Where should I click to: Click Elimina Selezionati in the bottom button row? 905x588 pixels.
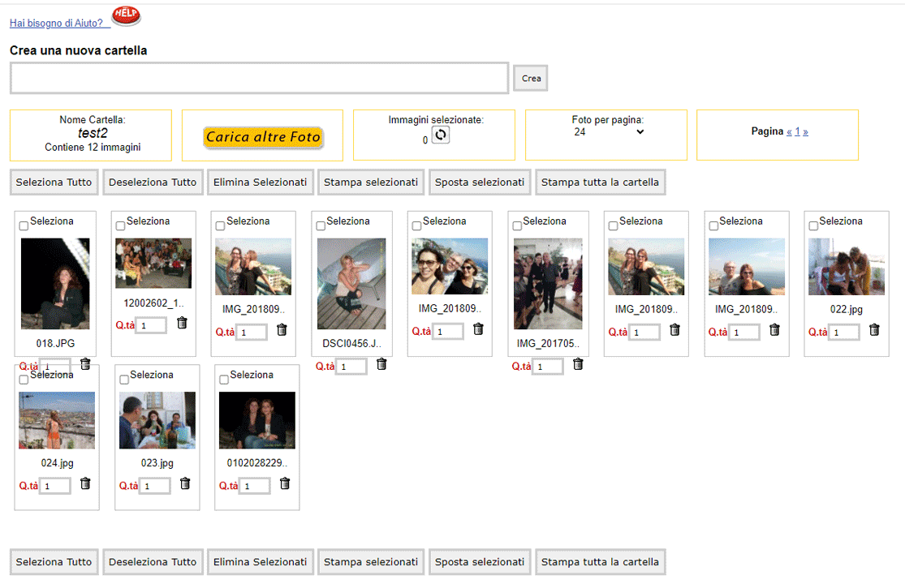tap(261, 562)
